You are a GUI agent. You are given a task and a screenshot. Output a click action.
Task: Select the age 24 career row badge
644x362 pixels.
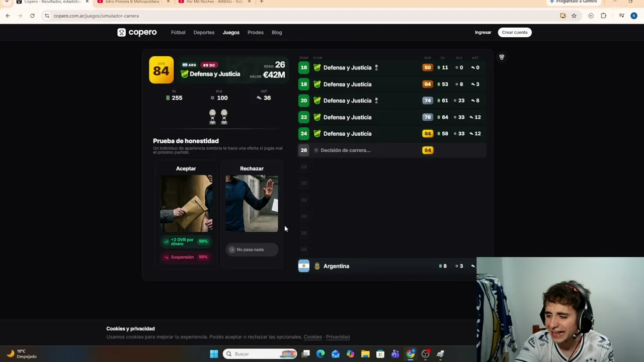pyautogui.click(x=304, y=134)
